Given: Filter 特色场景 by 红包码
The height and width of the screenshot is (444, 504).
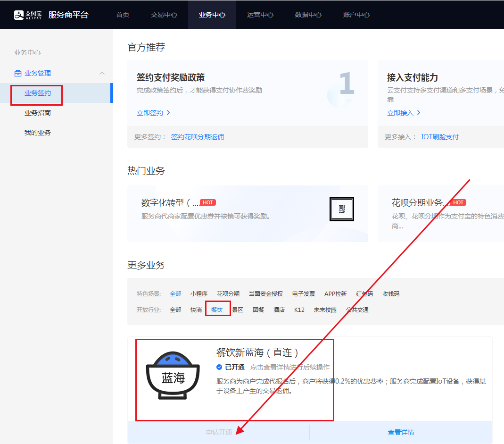Looking at the screenshot, I should point(364,294).
